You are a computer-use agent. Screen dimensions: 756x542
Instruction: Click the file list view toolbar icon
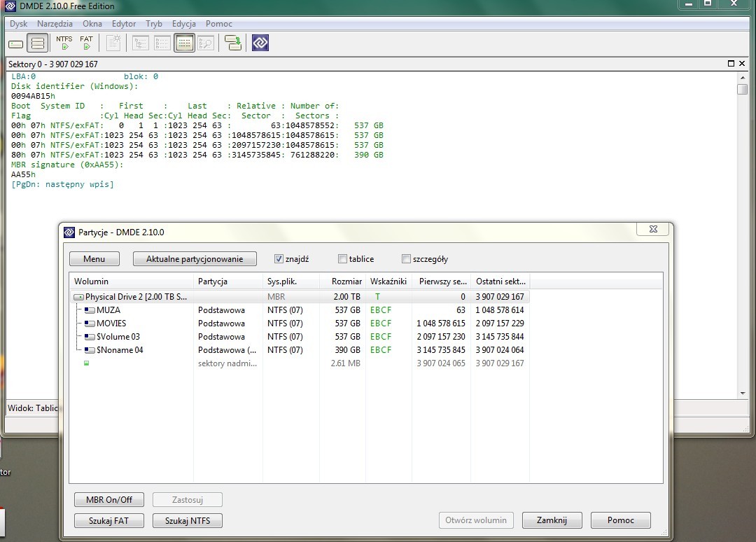pos(162,43)
